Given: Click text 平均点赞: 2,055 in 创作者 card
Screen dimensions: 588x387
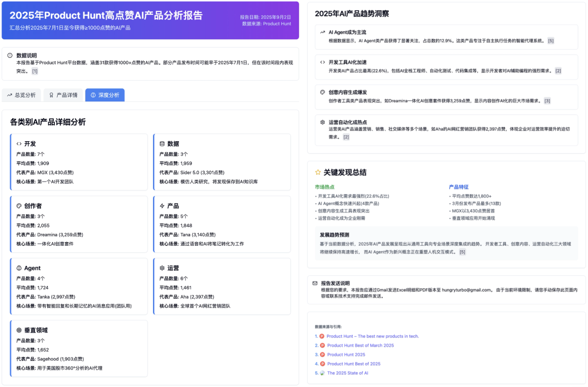Looking at the screenshot, I should point(33,226).
